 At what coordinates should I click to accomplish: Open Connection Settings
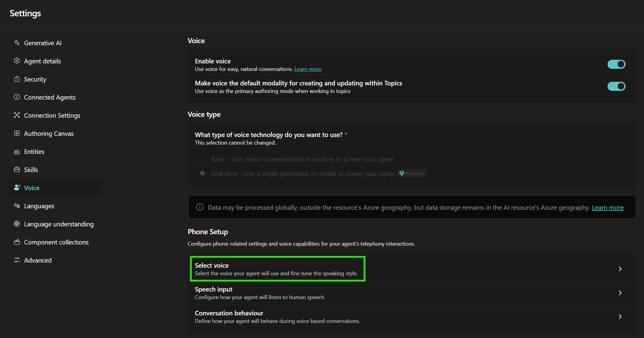pyautogui.click(x=54, y=115)
